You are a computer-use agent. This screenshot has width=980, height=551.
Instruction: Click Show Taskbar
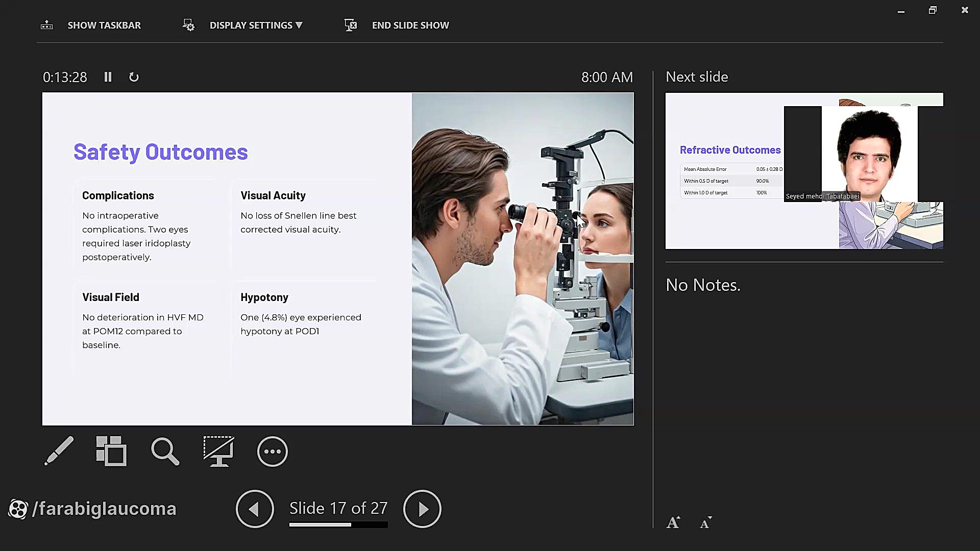[x=104, y=25]
